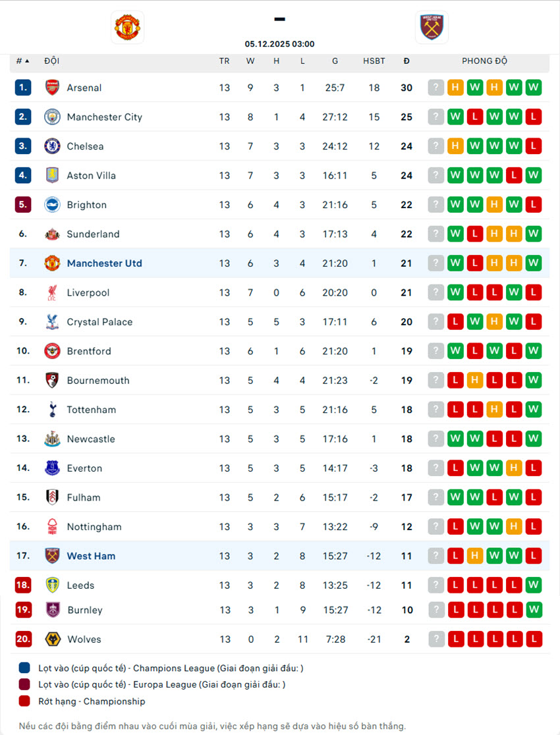Click the West Ham crest in the header

[x=432, y=27]
